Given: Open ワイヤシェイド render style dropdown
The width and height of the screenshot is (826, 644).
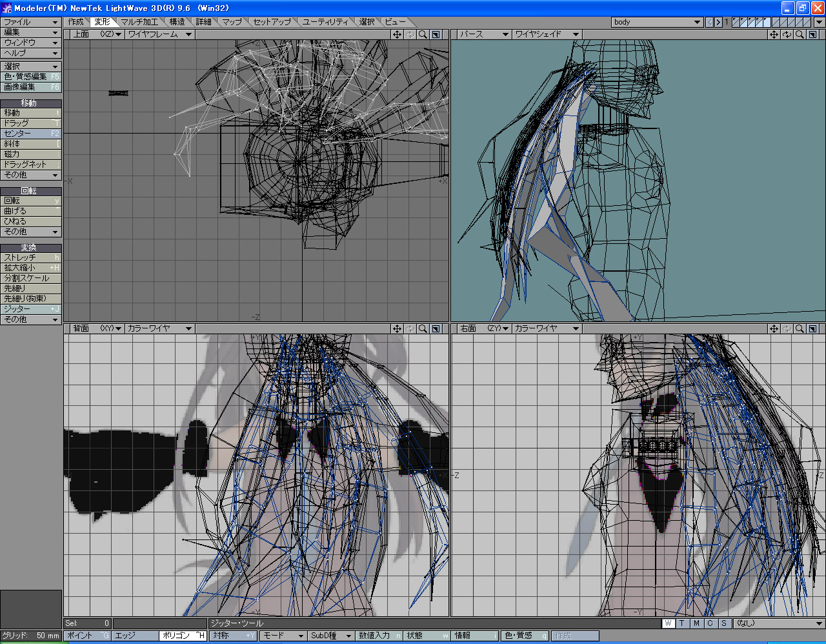Looking at the screenshot, I should (547, 34).
